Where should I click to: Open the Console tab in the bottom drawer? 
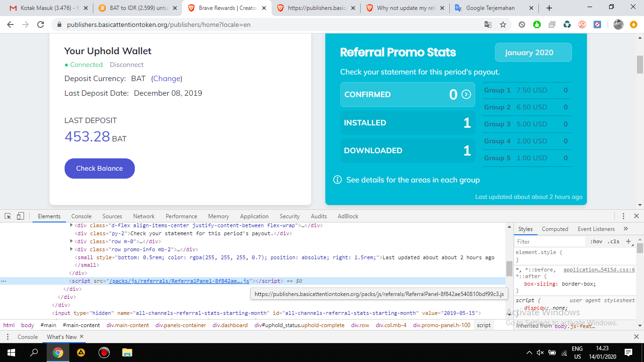pos(27,337)
